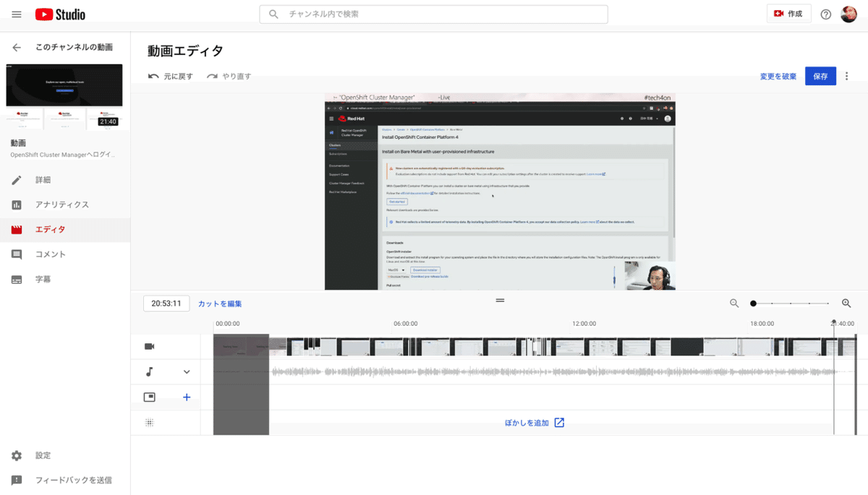Click the timeline resize handle icon

[500, 300]
